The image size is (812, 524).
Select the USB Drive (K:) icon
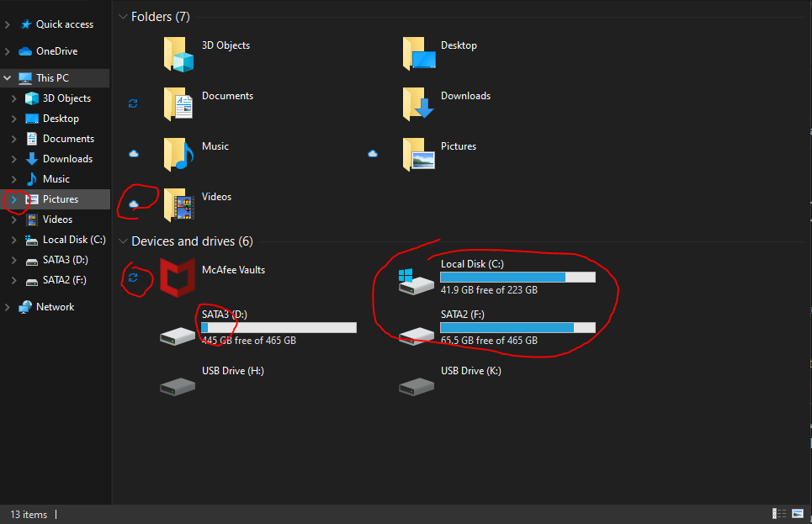[x=417, y=386]
